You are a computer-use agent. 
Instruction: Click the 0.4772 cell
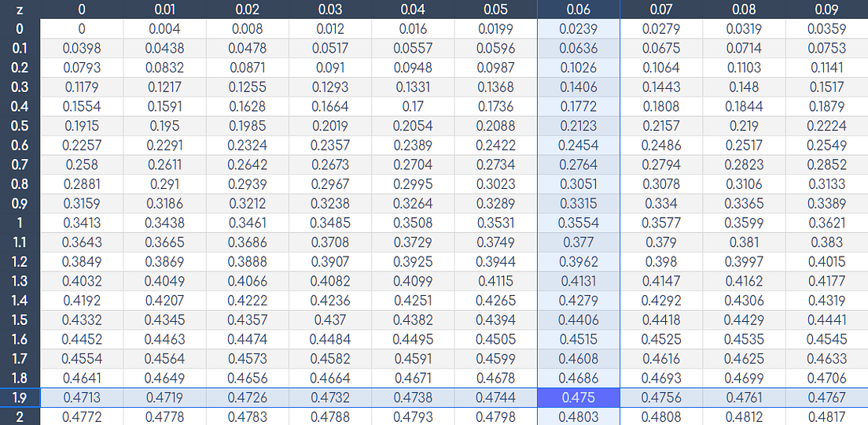pos(82,416)
